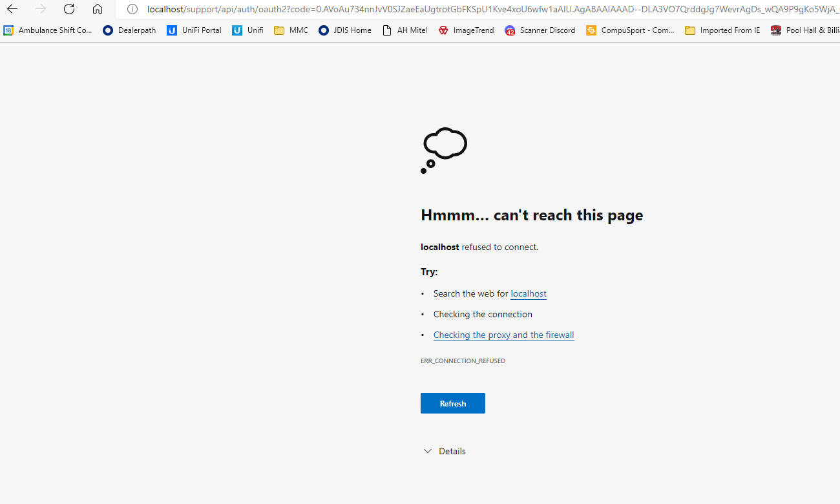840x504 pixels.
Task: Click the blue Refresh button
Action: pyautogui.click(x=452, y=403)
